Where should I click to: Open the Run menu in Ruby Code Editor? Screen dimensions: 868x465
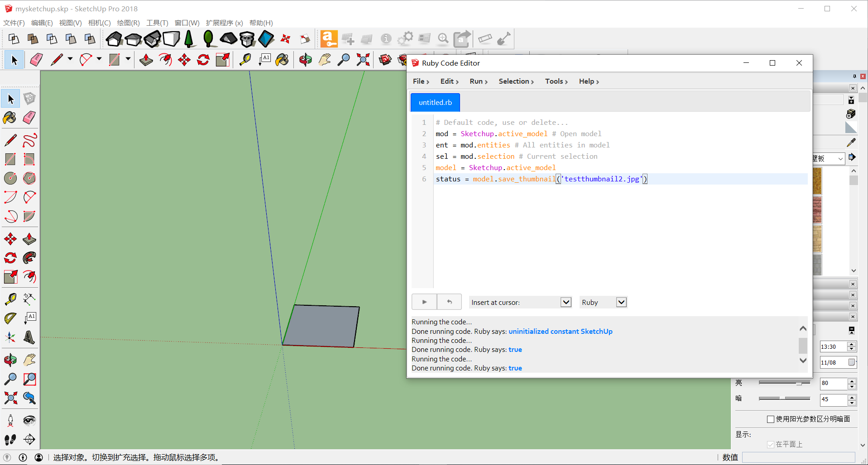(478, 81)
